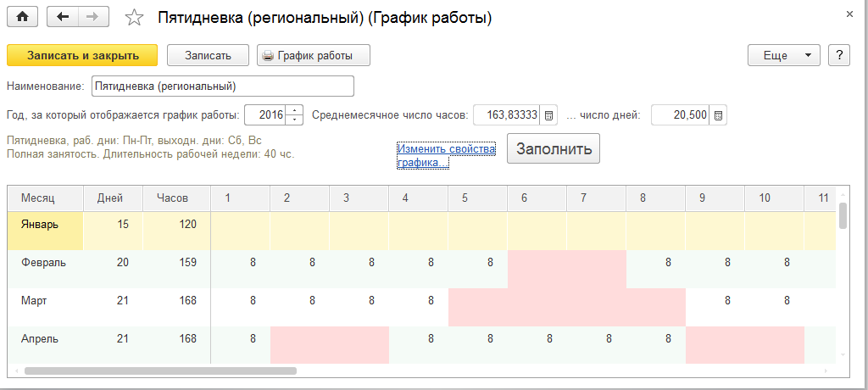Click the 'Записать' button
Screen dimensions: 868x390
(208, 55)
